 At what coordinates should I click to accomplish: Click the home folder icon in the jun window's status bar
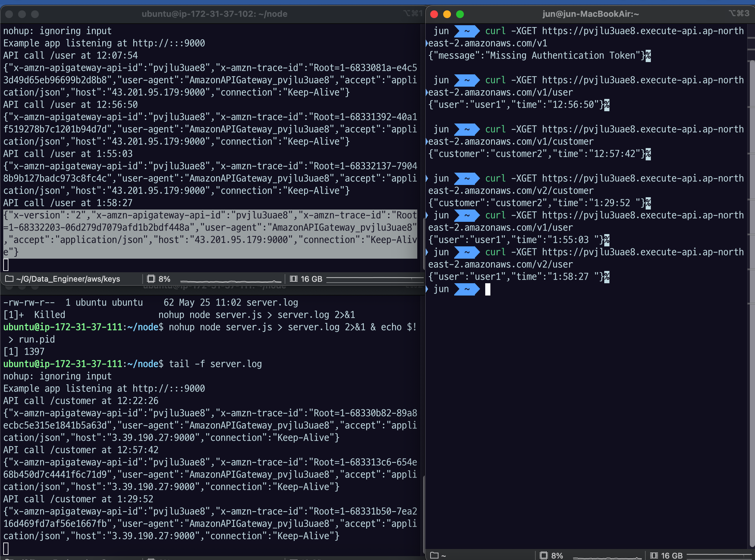click(x=434, y=555)
